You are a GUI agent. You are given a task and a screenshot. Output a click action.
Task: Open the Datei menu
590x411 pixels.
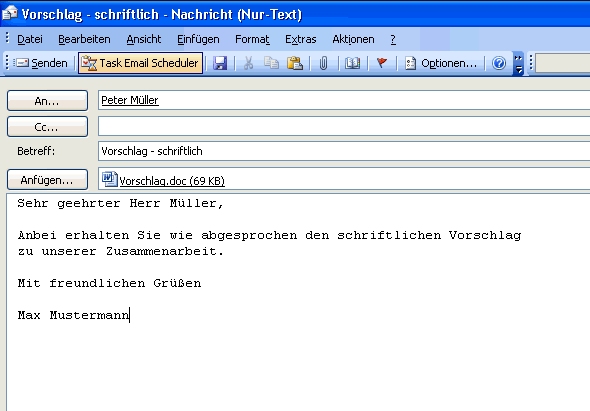[x=30, y=39]
